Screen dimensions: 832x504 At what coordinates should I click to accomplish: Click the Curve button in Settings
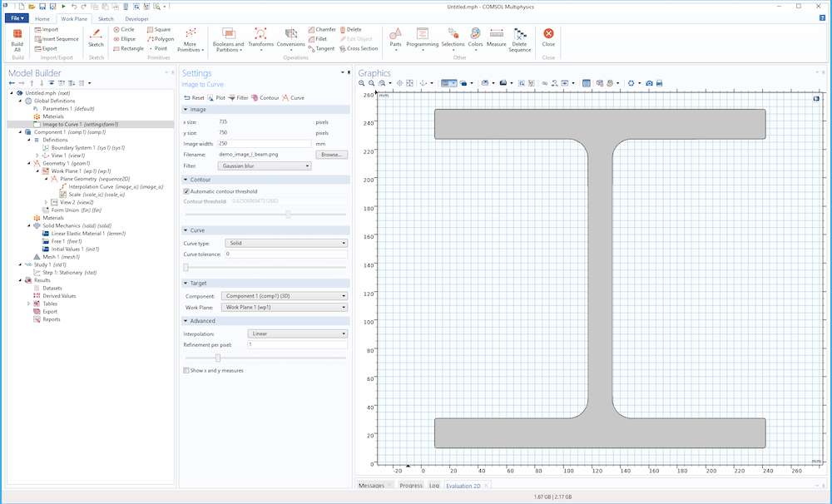(x=294, y=97)
